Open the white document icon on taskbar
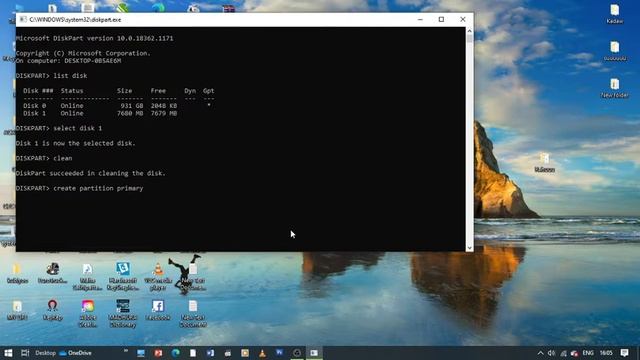The height and width of the screenshot is (360, 640). tap(193, 353)
